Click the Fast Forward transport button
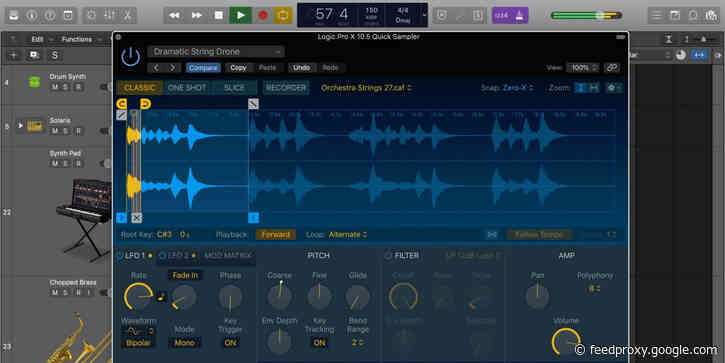 point(197,15)
